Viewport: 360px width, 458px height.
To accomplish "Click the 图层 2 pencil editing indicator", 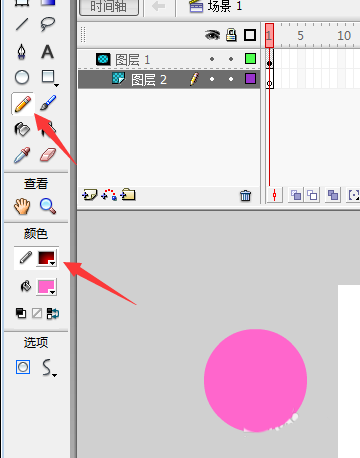I will tap(194, 79).
